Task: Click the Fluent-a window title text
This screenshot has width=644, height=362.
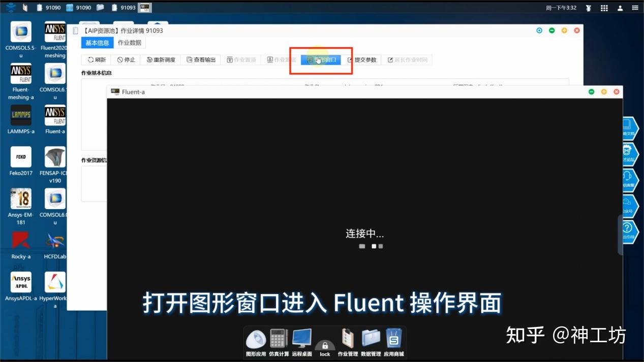Action: point(133,92)
